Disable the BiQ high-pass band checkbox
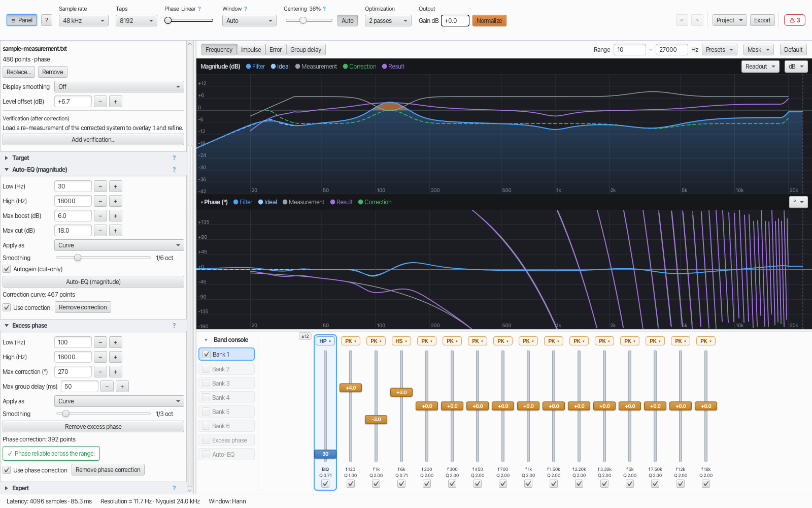 (x=325, y=484)
